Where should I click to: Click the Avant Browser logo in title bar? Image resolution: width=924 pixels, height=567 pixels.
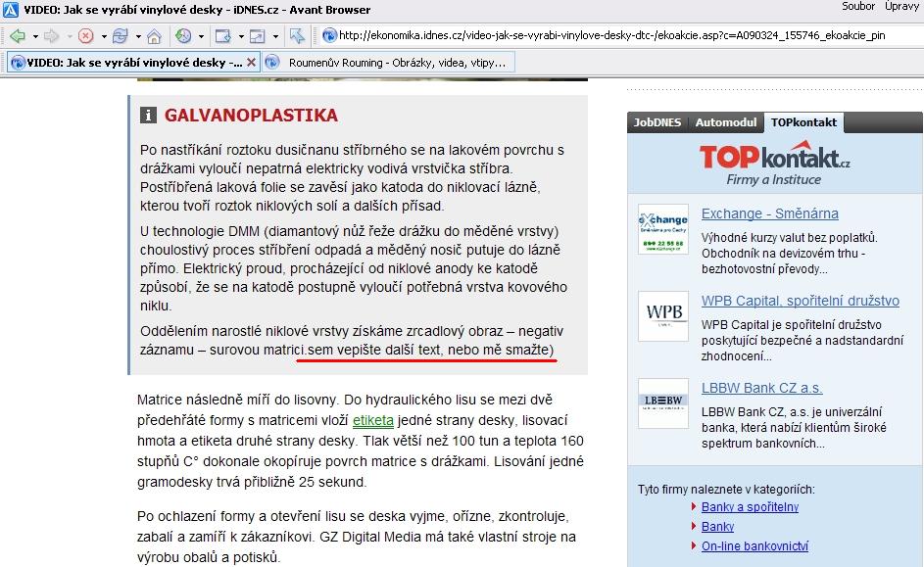11,10
